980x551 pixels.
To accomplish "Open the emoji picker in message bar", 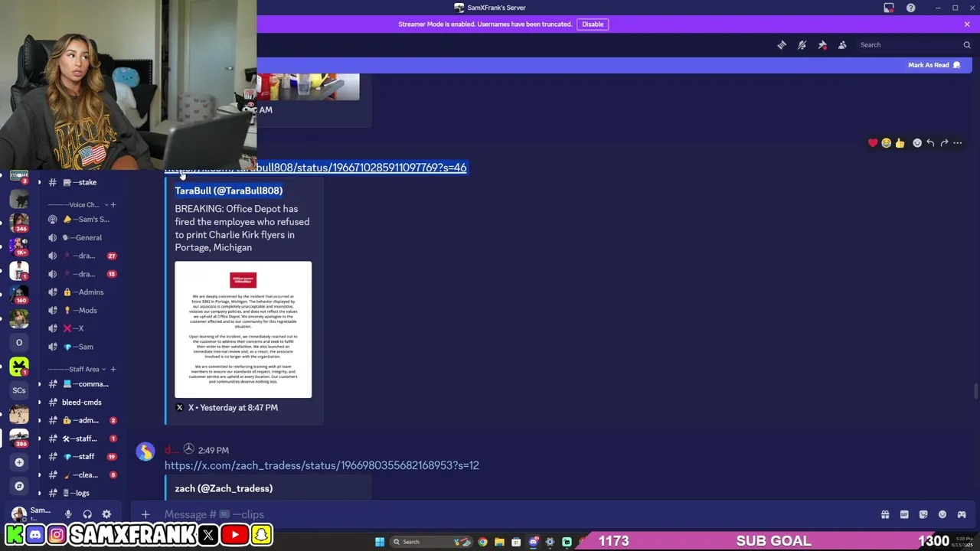I will [x=942, y=514].
